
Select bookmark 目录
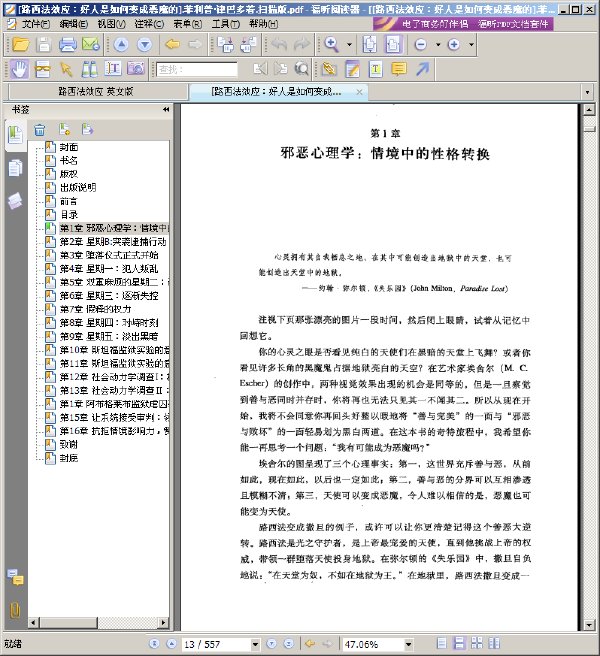coord(69,215)
